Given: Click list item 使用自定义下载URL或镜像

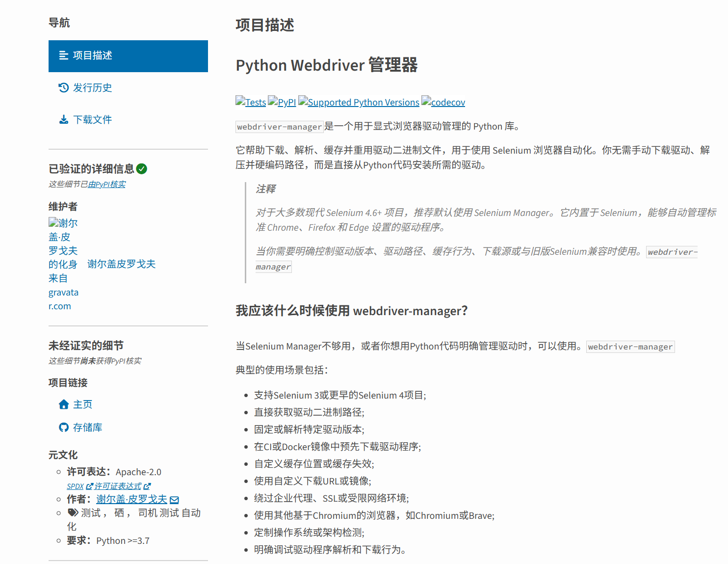Looking at the screenshot, I should pos(312,481).
